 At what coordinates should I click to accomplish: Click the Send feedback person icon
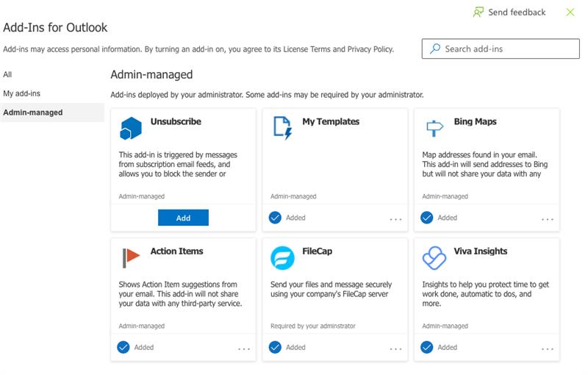478,12
